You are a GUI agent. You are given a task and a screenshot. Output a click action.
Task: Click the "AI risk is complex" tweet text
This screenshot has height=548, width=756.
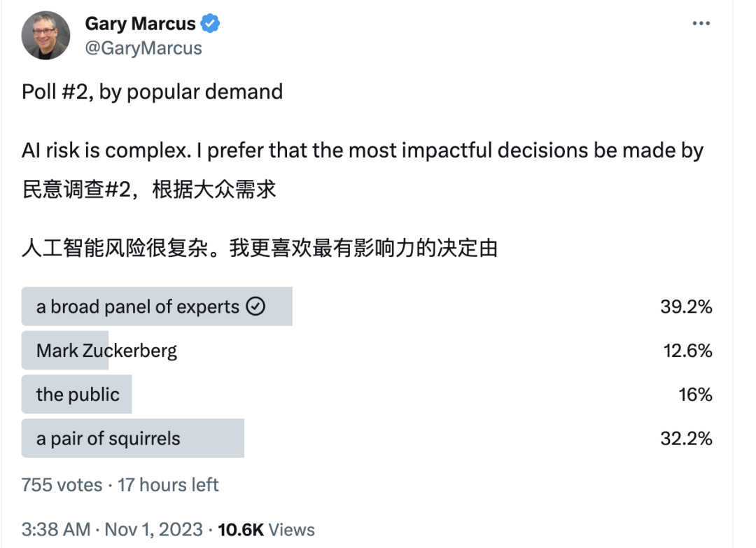pyautogui.click(x=362, y=150)
